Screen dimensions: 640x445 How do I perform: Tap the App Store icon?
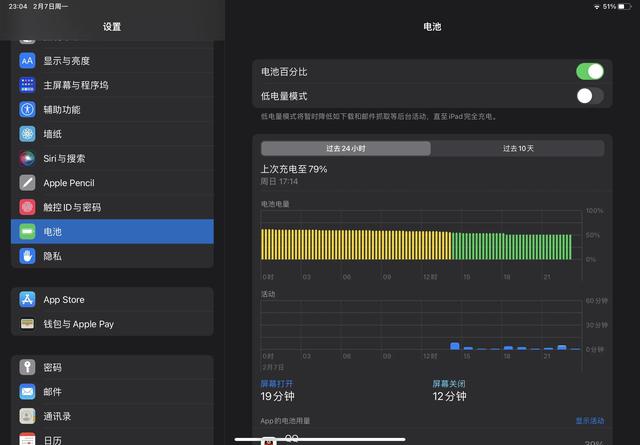(x=27, y=300)
